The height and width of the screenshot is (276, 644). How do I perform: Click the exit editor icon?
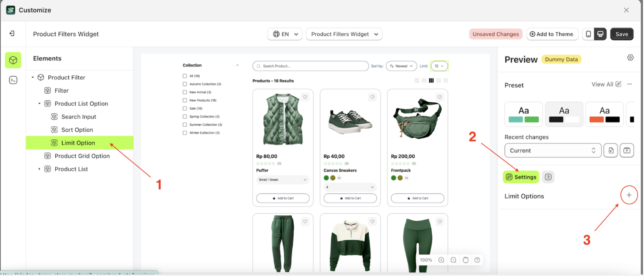[x=12, y=34]
